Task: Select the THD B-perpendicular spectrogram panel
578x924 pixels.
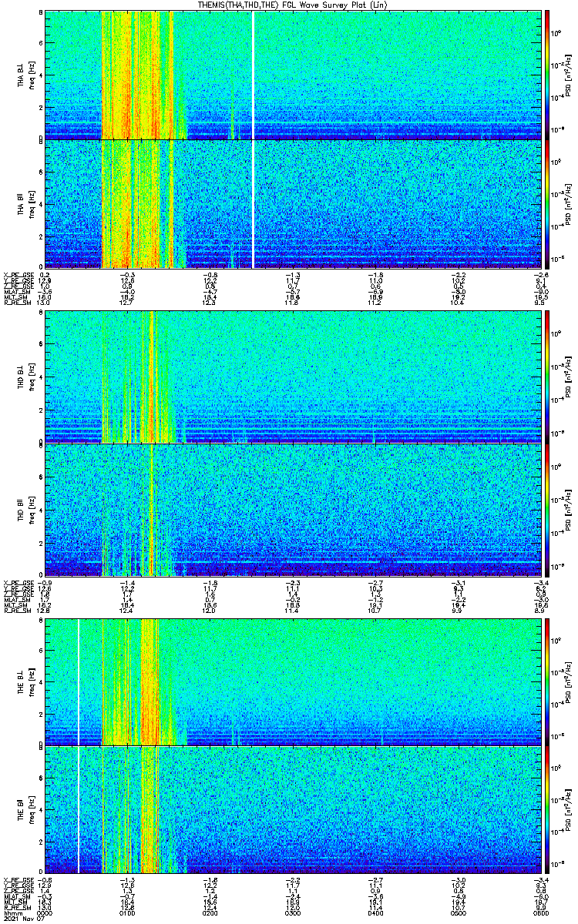Action: [x=291, y=377]
